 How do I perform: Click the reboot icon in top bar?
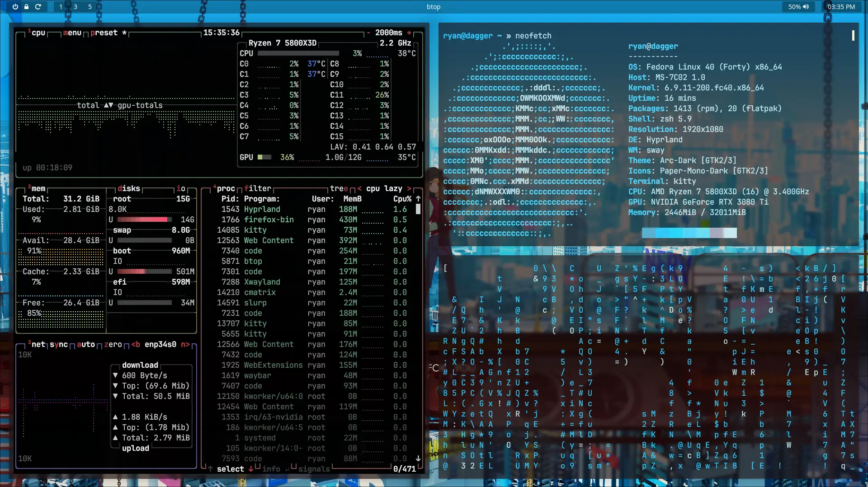pyautogui.click(x=38, y=7)
